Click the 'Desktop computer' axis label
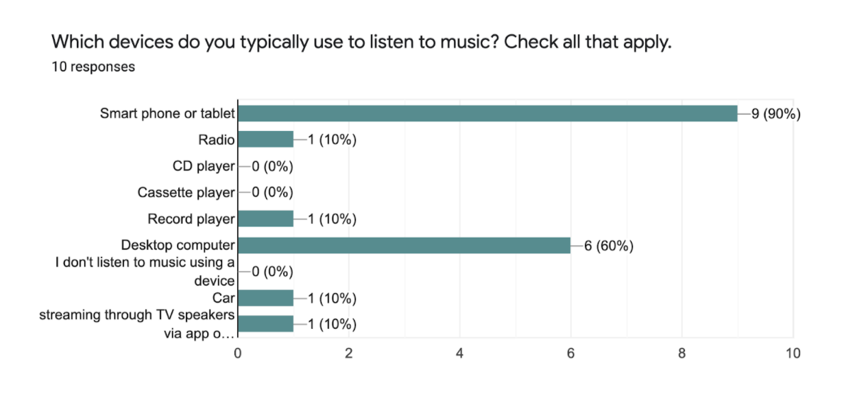 click(178, 245)
